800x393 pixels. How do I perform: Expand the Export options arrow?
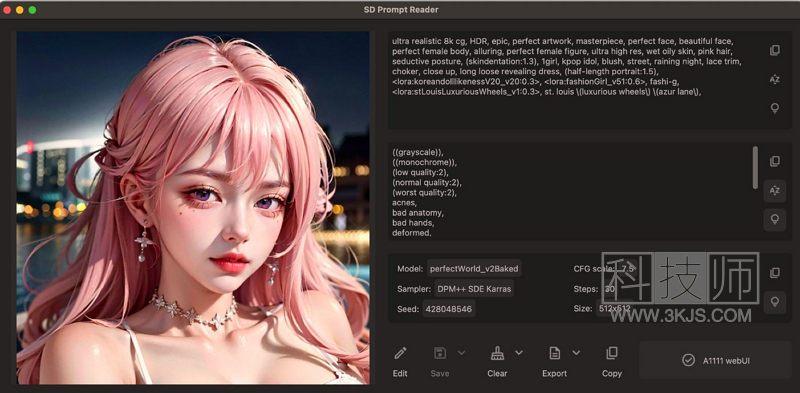pyautogui.click(x=576, y=353)
